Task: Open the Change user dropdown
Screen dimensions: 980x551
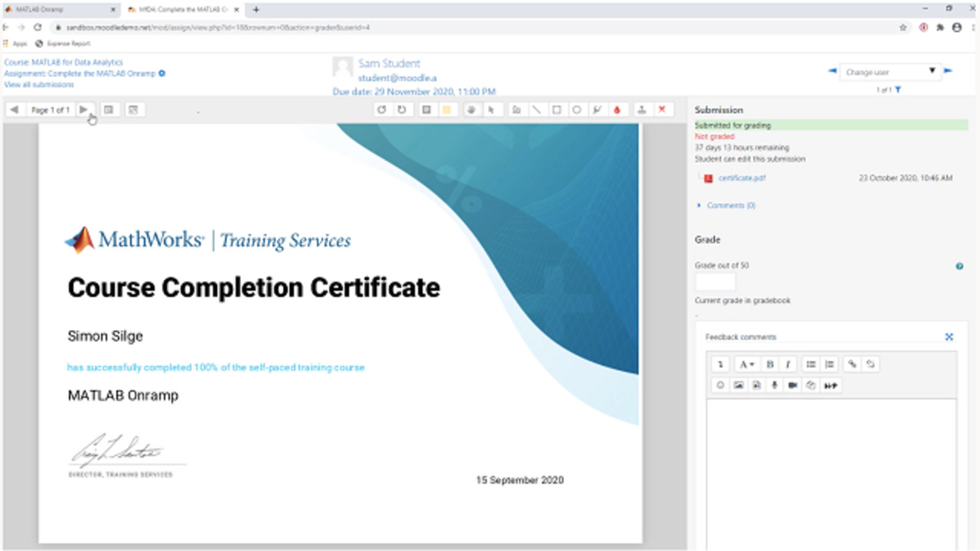Action: [x=890, y=72]
